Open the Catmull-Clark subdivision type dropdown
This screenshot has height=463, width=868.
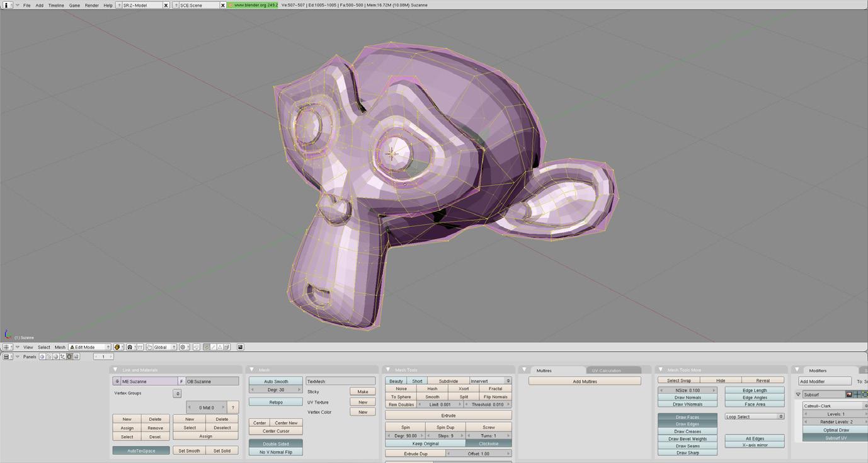pyautogui.click(x=835, y=406)
